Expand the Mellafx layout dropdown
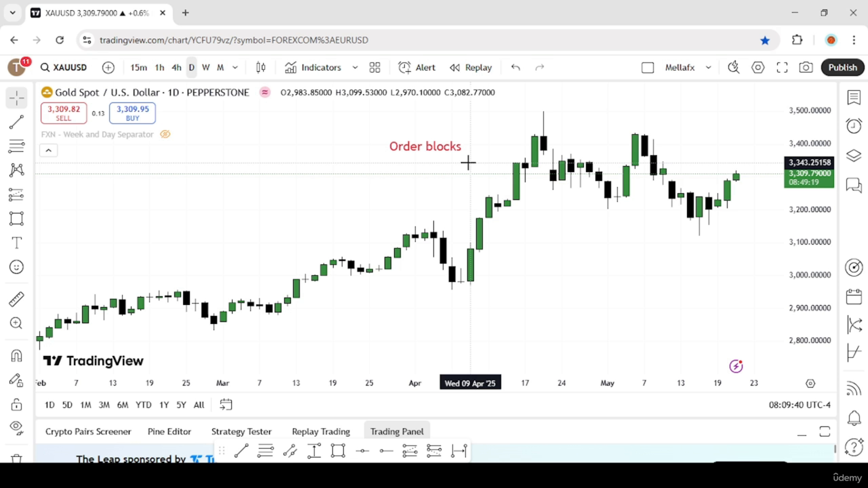 pos(708,67)
